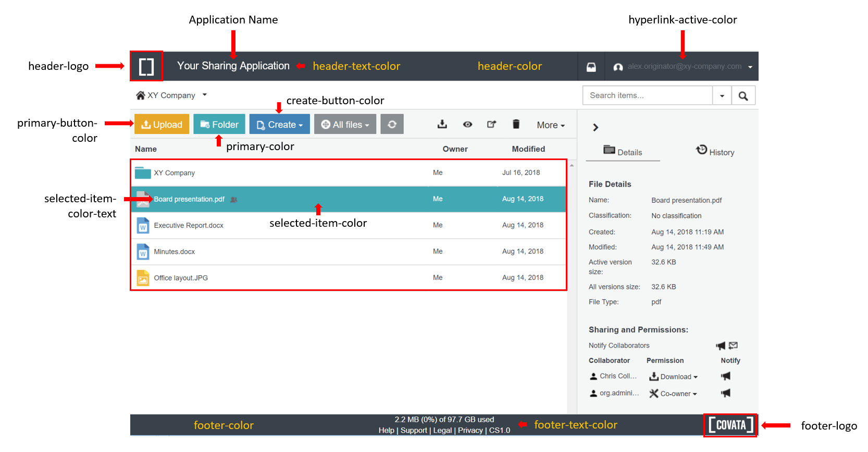Open the Legal link in footer
Screen dimensions: 868x452
(442, 431)
